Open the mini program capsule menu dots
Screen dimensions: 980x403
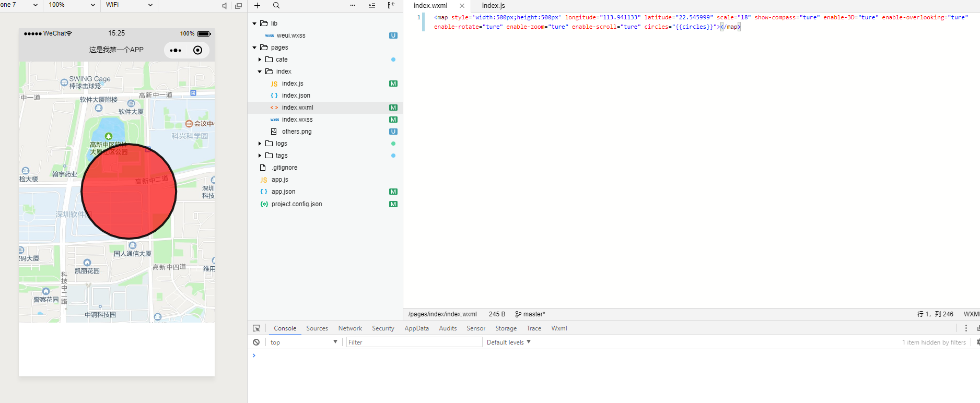[x=176, y=50]
